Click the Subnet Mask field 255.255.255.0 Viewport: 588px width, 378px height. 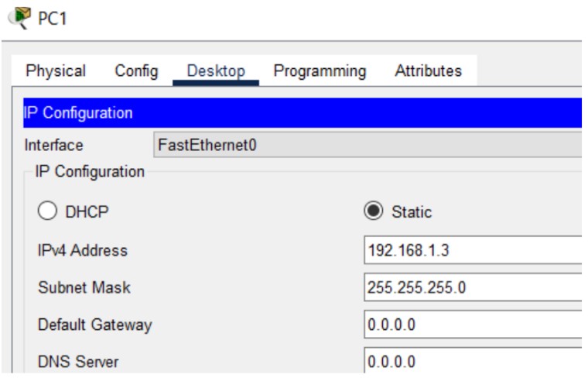point(473,287)
